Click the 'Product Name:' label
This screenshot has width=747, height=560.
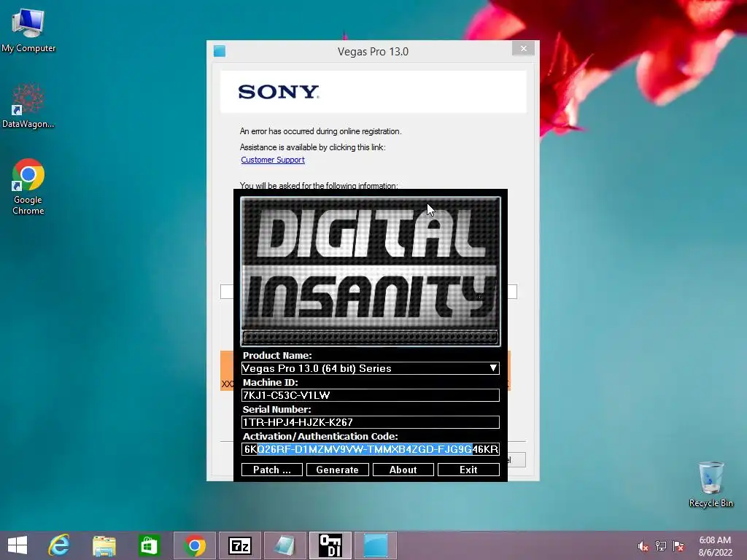[x=277, y=356]
